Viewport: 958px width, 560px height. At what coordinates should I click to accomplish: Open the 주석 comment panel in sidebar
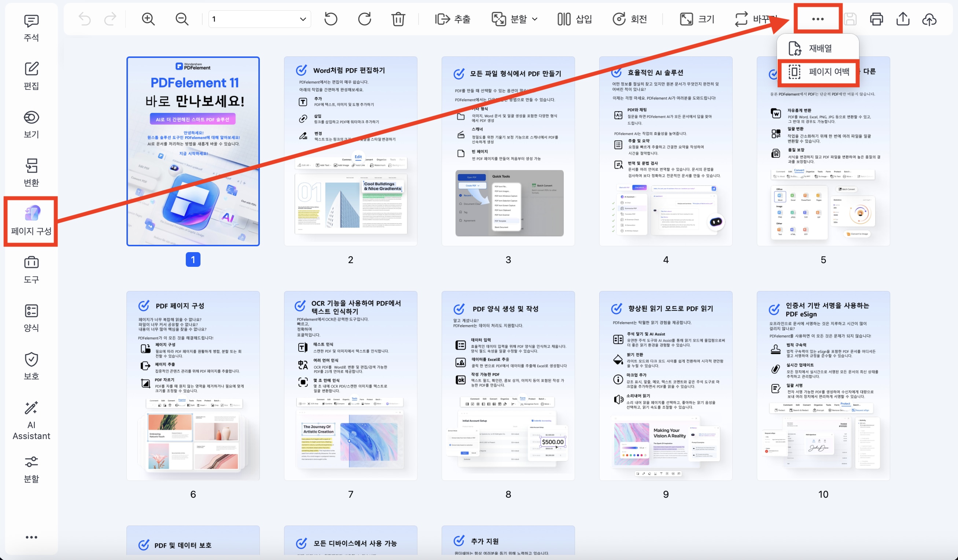31,27
